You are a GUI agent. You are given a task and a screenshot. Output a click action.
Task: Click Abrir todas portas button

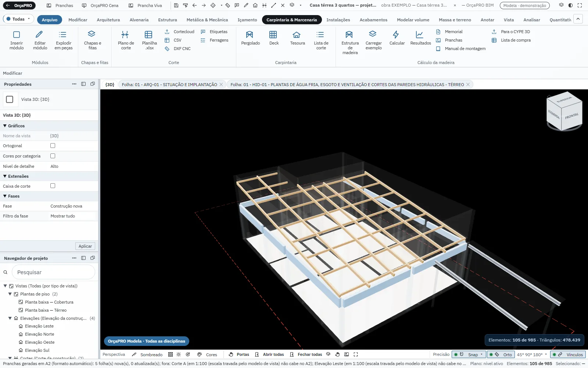point(269,354)
